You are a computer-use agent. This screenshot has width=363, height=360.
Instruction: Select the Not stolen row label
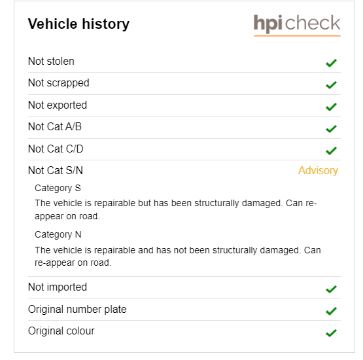point(51,61)
